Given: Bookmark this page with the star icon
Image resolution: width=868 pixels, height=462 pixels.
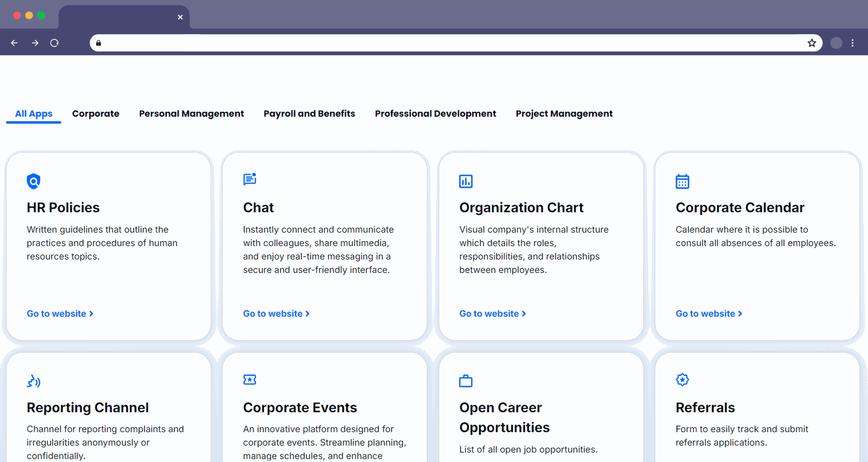Looking at the screenshot, I should click(x=811, y=43).
